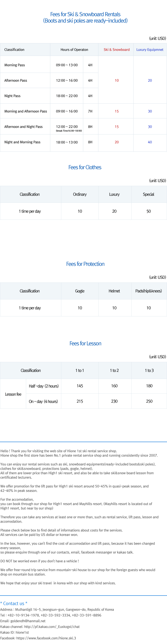Click the Fees for Protection heading

[85, 264]
